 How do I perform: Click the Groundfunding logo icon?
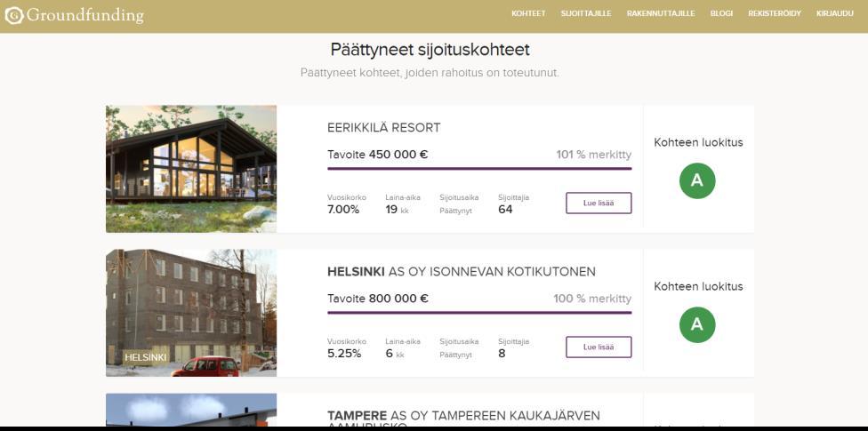(x=14, y=15)
